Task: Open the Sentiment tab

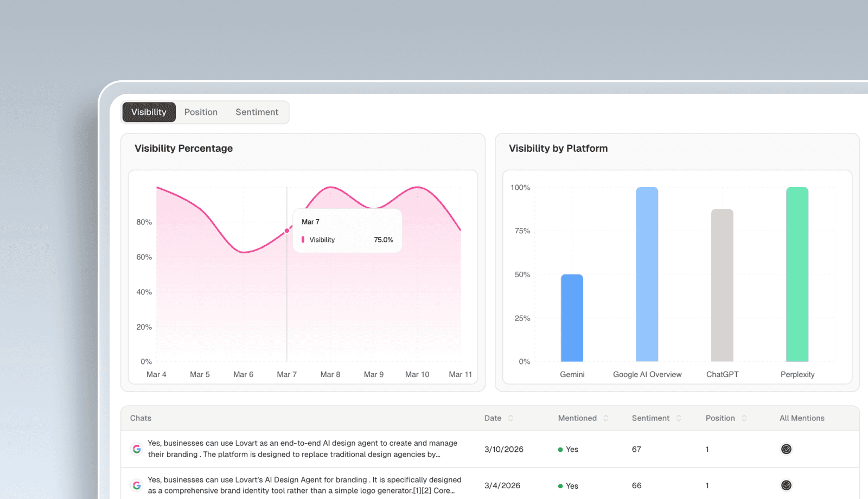Action: pos(257,112)
